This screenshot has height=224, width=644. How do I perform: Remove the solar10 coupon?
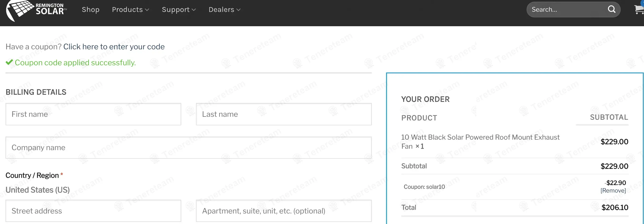(613, 190)
